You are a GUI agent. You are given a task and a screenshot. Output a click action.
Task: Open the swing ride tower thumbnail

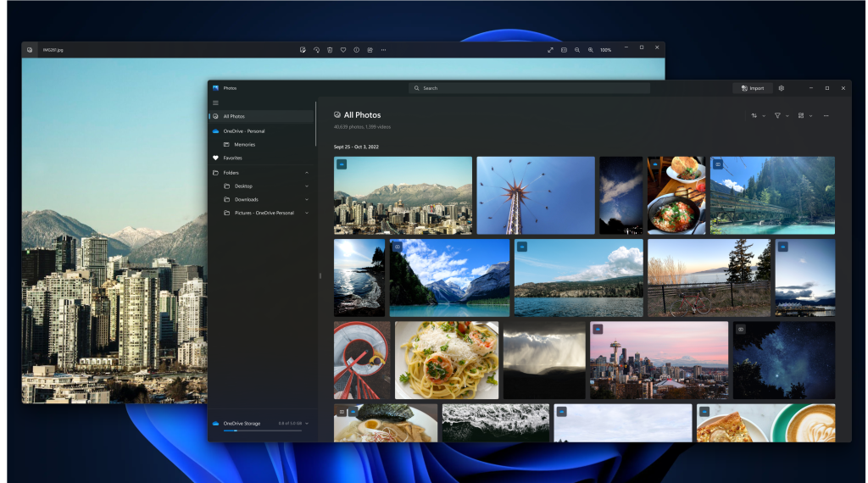[x=536, y=195]
